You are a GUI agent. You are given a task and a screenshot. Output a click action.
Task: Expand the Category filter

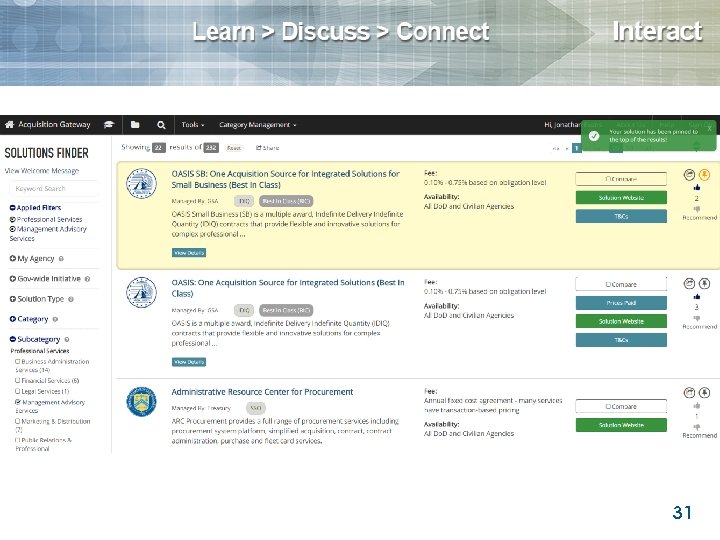[x=12, y=319]
